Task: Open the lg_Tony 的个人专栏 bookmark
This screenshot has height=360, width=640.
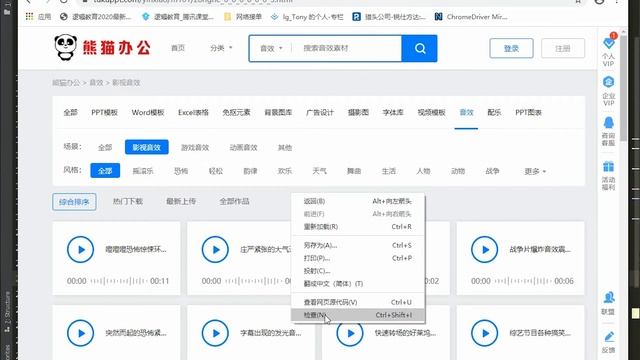Action: point(307,17)
